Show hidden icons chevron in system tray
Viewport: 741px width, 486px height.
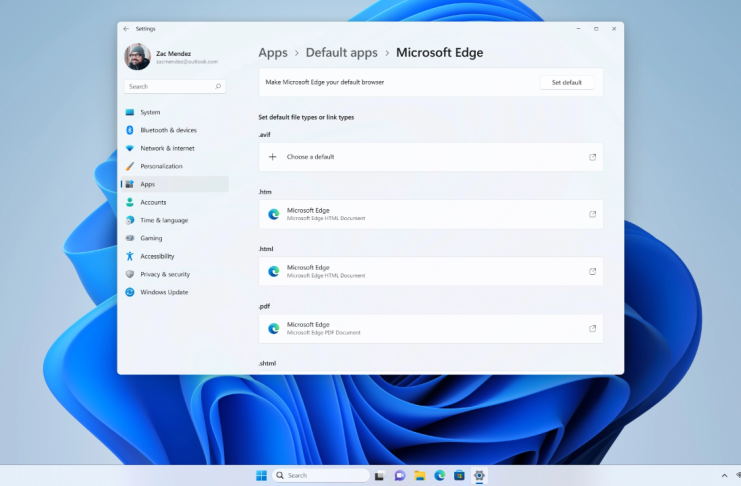724,476
